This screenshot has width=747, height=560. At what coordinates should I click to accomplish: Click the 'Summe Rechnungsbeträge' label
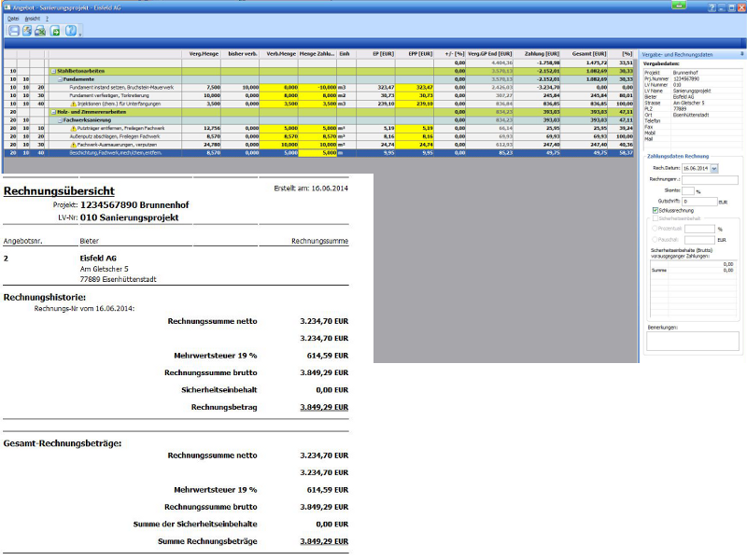tap(207, 541)
